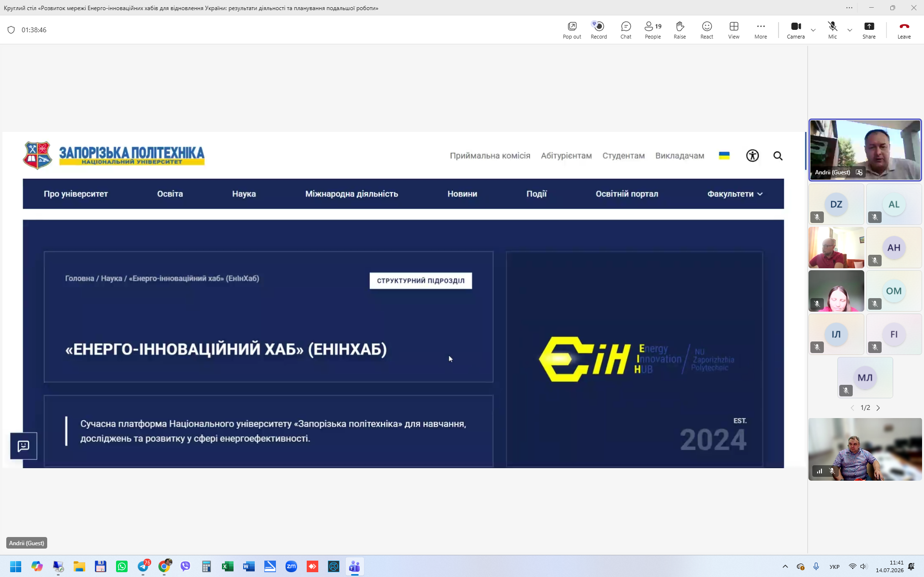Switch the УКР keyboard language indicator
Image resolution: width=924 pixels, height=577 pixels.
(x=834, y=566)
